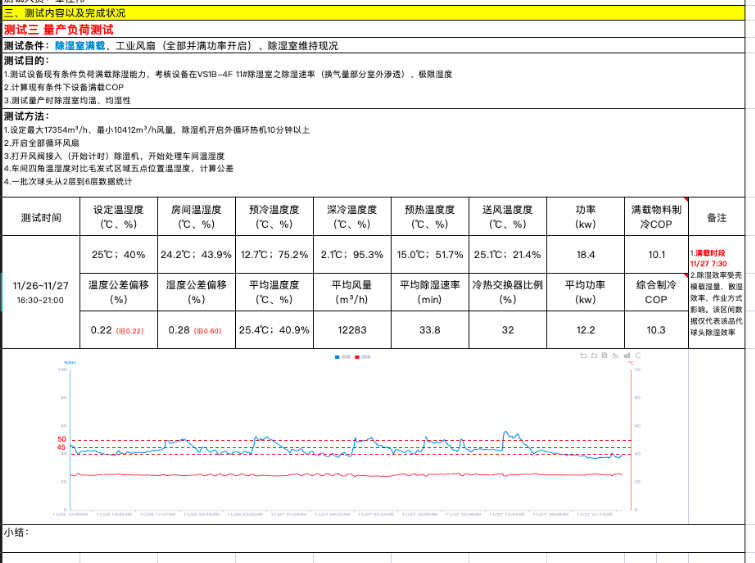Click the red 50 threshold label on chart
The height and width of the screenshot is (563, 755).
pyautogui.click(x=62, y=439)
